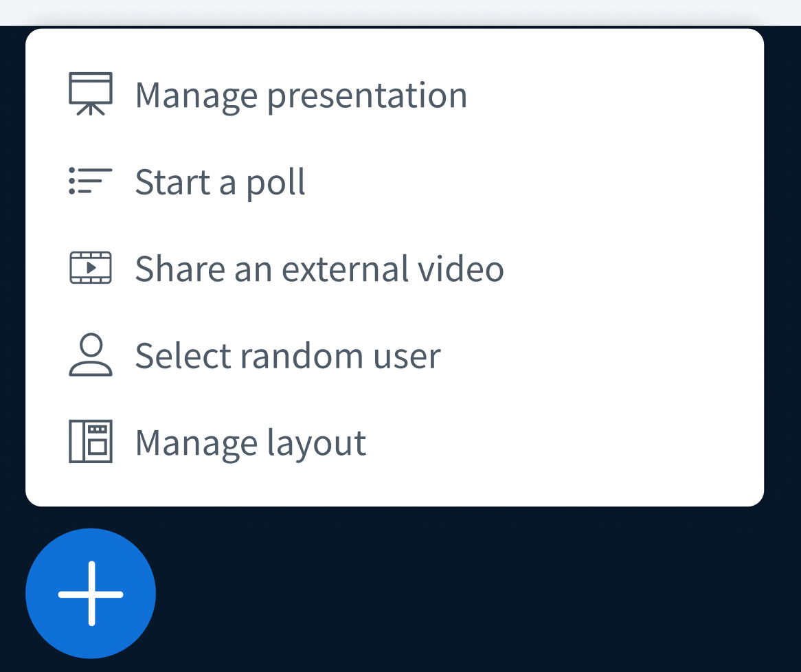Click the Manage presentation text label

click(301, 95)
